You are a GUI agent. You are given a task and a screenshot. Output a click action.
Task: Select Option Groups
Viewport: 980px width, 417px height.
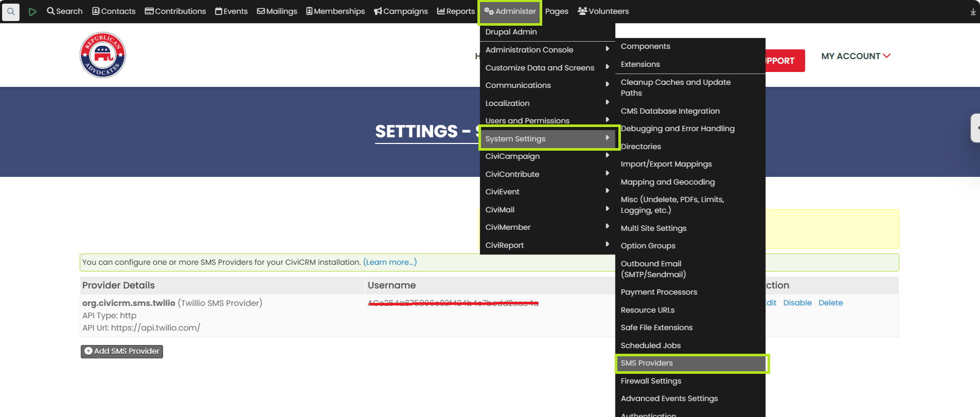coord(690,246)
